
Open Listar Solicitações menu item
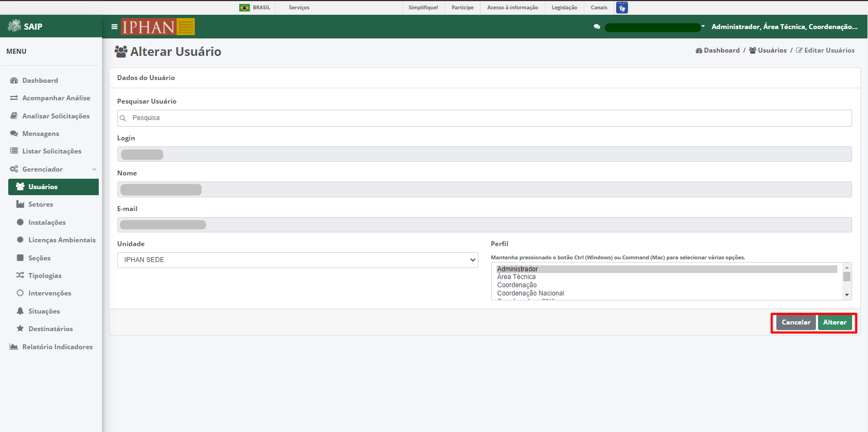[52, 151]
